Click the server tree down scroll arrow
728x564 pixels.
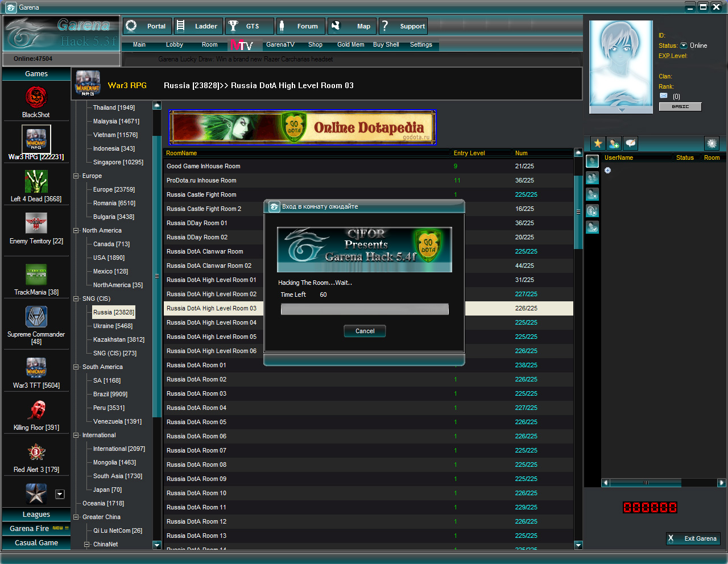(x=157, y=545)
